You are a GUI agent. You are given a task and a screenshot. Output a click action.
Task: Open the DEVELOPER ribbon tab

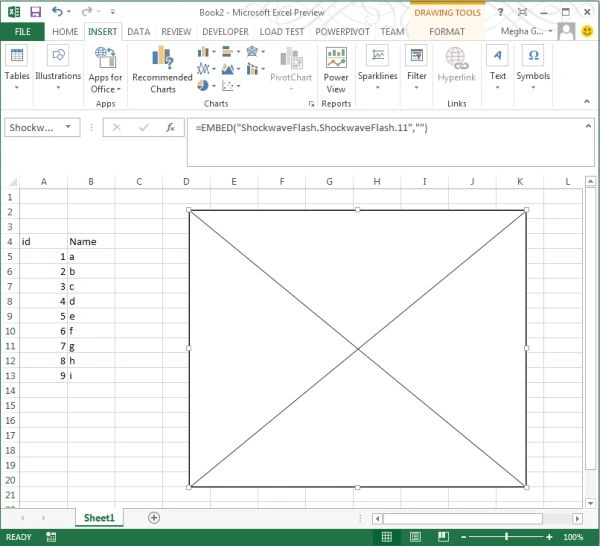coord(225,32)
